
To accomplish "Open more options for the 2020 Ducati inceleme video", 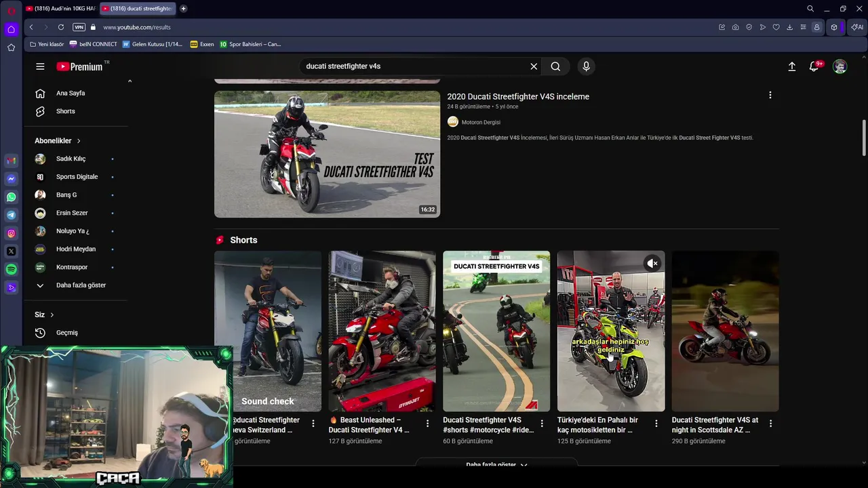I will (770, 96).
